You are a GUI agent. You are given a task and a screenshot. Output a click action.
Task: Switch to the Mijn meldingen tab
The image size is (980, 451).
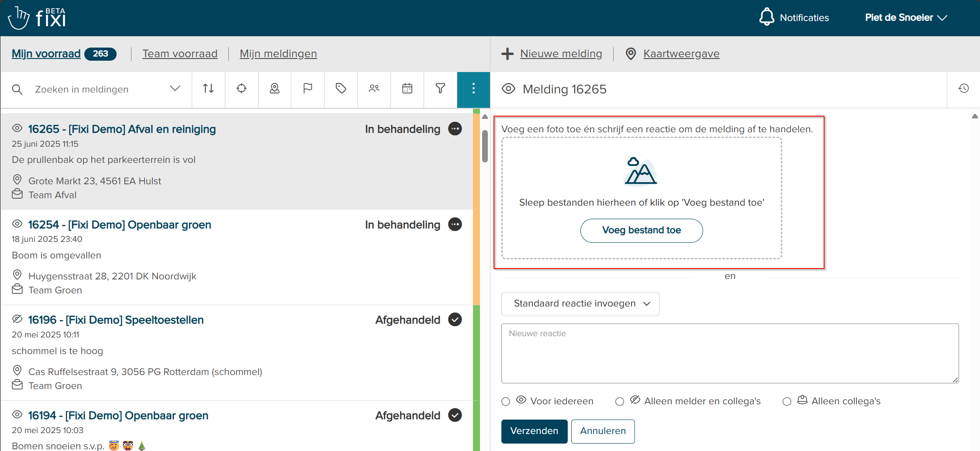click(278, 54)
